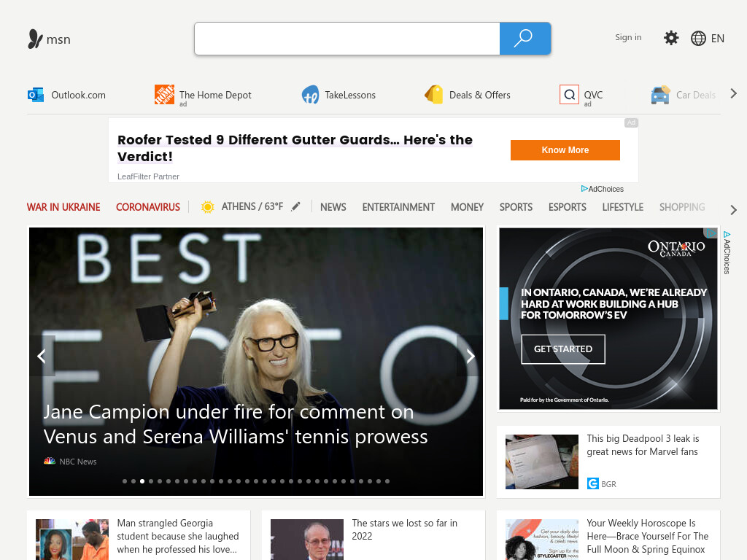Select the highlighted third carousel dot

tap(142, 481)
